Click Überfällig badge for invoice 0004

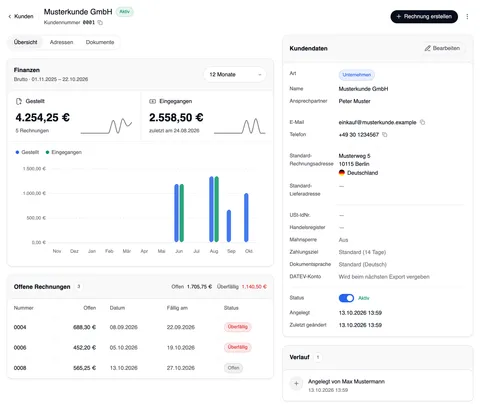pyautogui.click(x=238, y=327)
